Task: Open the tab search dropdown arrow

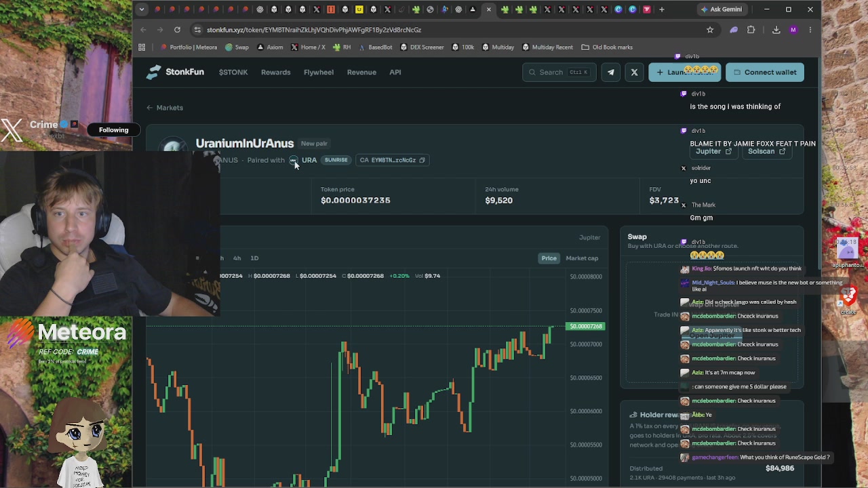Action: click(x=142, y=9)
